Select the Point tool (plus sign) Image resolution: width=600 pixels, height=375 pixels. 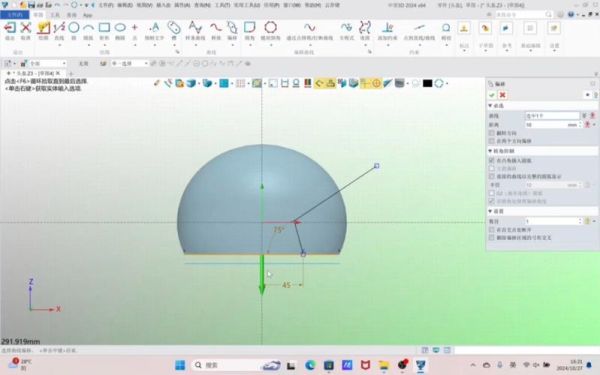(135, 28)
